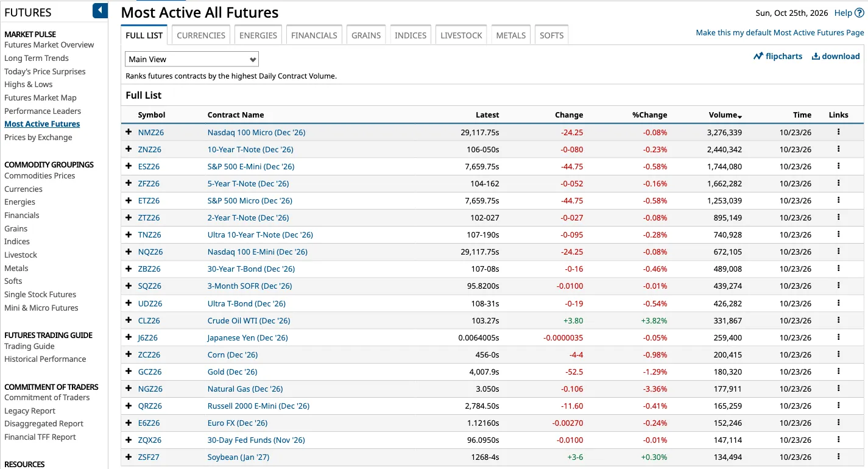Switch to the ENERGIES tab
This screenshot has width=868, height=469.
tap(258, 35)
